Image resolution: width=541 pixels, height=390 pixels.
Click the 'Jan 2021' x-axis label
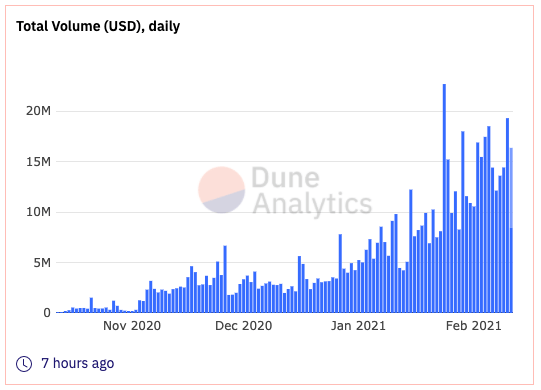[358, 325]
